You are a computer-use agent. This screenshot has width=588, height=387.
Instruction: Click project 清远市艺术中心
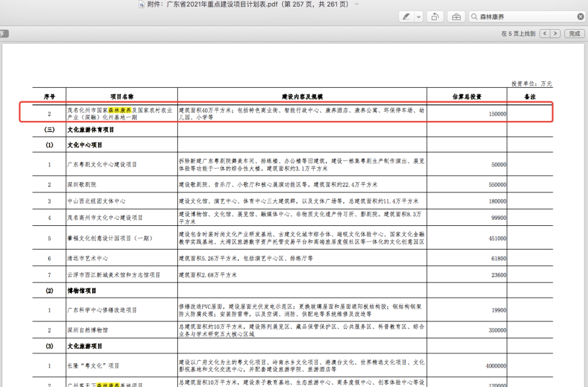[87, 259]
